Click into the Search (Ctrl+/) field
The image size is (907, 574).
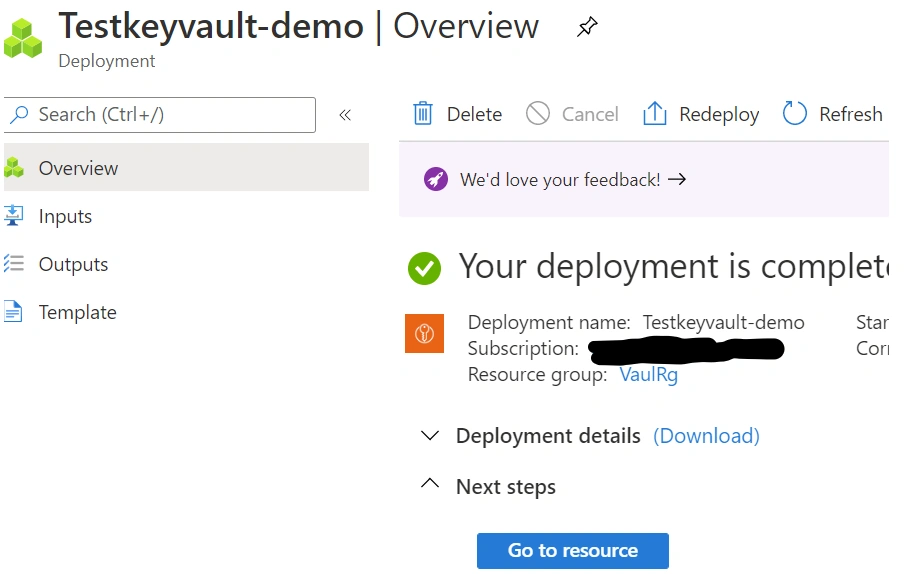(160, 115)
